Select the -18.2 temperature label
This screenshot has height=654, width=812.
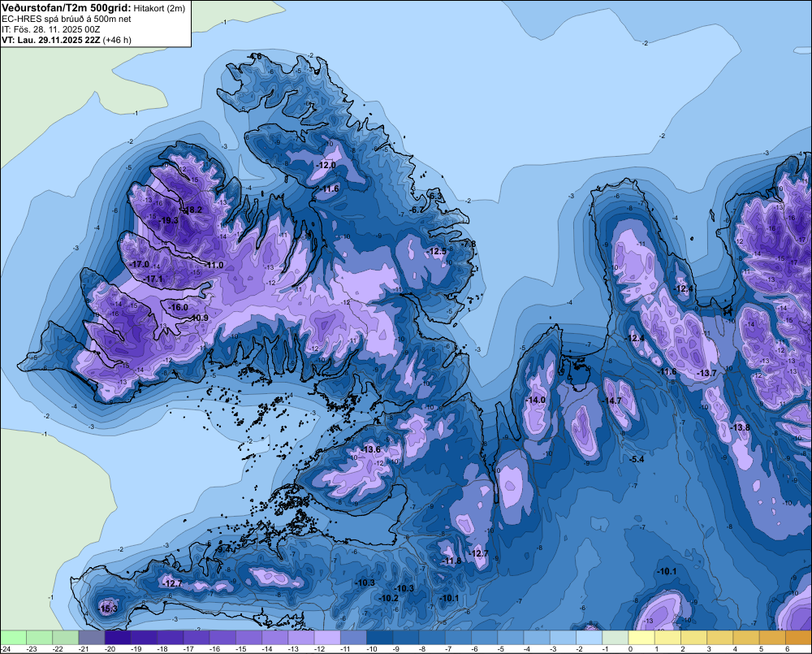point(192,210)
